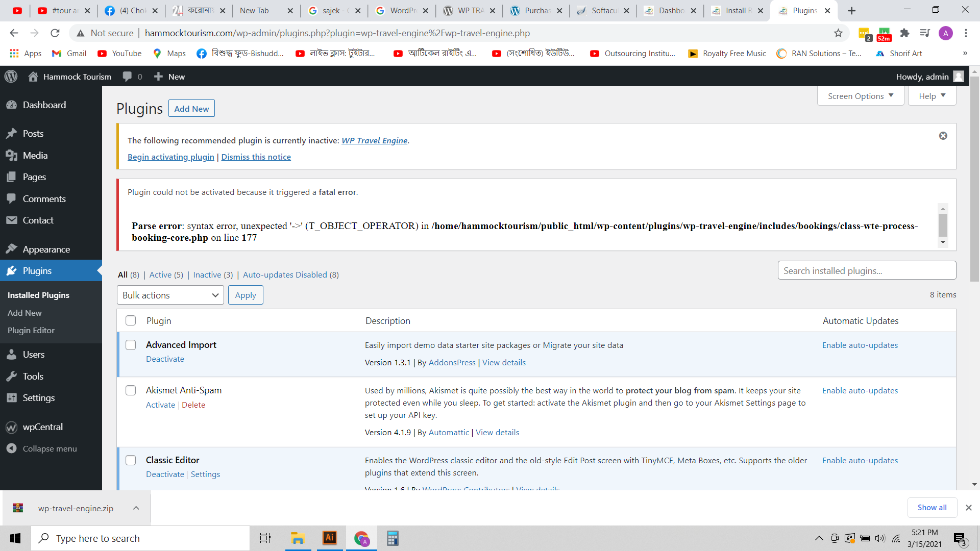Select the Advanced Import plugin checkbox
Image resolution: width=980 pixels, height=551 pixels.
[x=131, y=345]
